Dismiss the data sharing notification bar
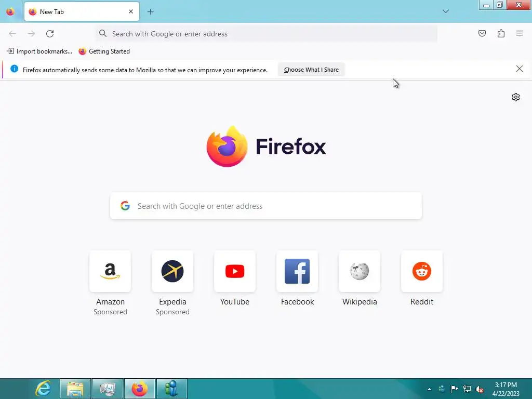 [519, 69]
